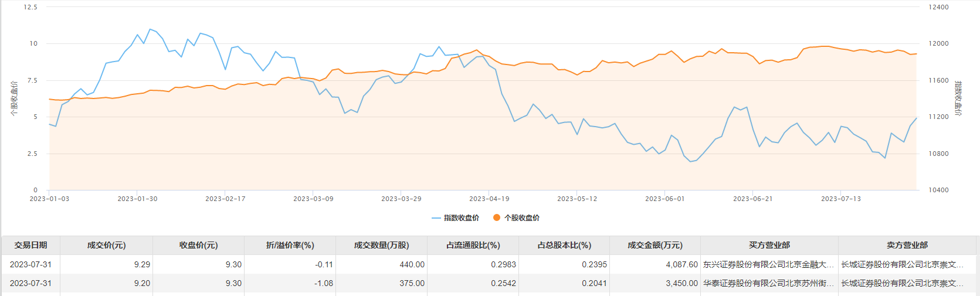Screen dimensions: 980x296
Task: Open seller 长城证券 link in the second row
Action: [902, 284]
